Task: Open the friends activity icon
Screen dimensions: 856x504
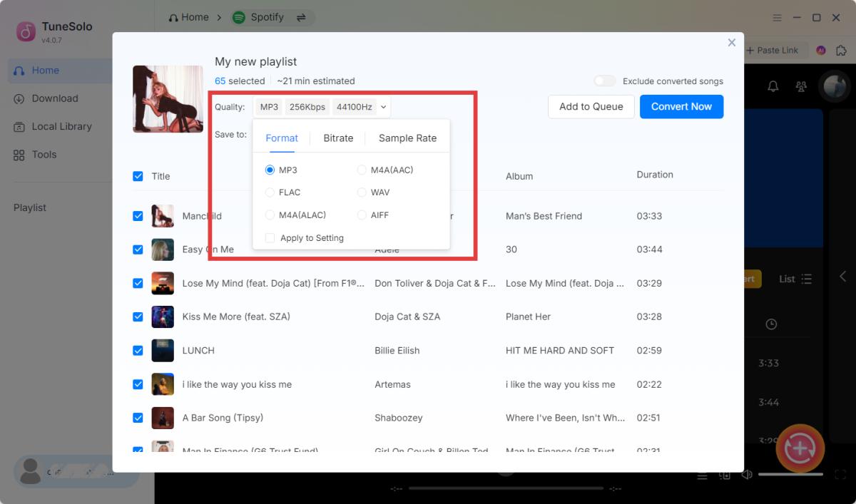Action: pos(801,86)
